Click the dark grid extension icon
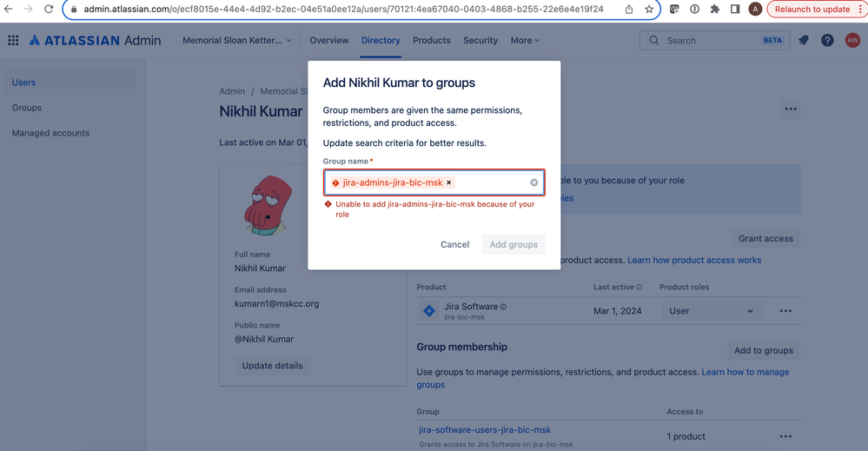 [x=674, y=9]
